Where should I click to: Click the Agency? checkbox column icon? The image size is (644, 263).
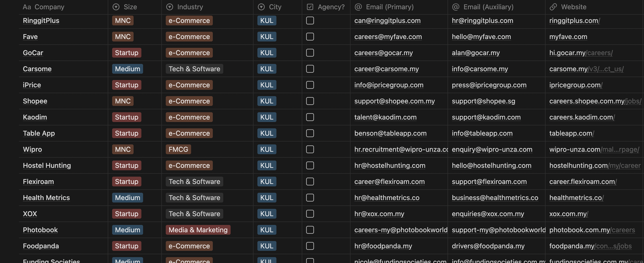tap(310, 7)
